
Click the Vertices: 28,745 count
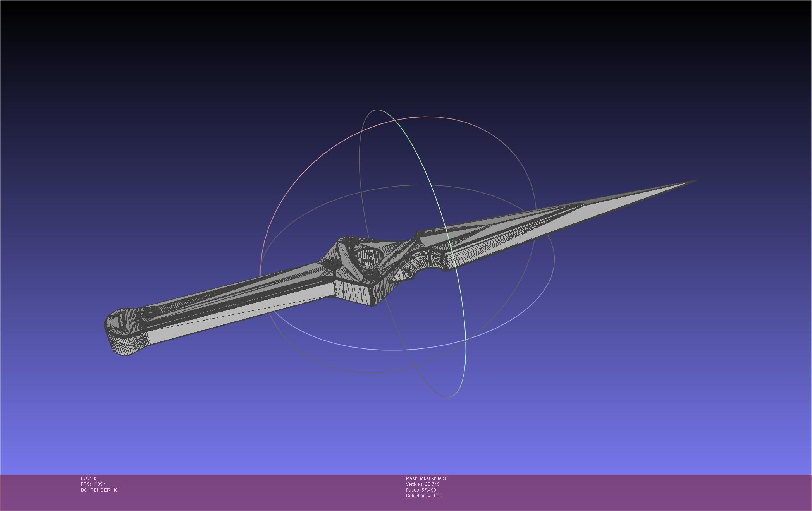click(x=423, y=484)
